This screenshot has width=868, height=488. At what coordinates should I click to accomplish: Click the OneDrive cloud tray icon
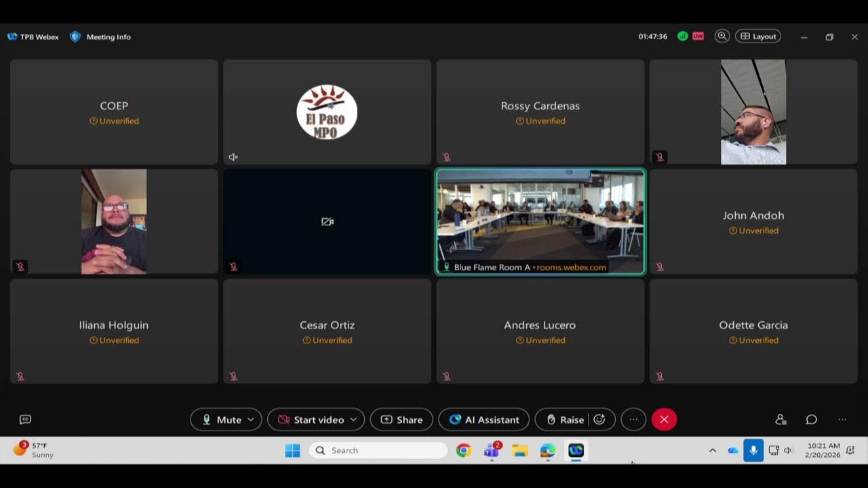coord(733,450)
